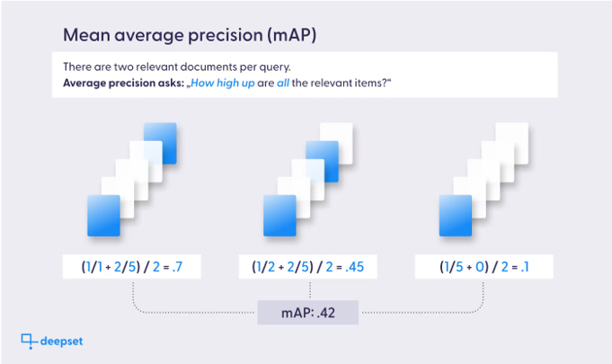
Task: Click the bottom blue document in right stack
Action: pos(456,216)
